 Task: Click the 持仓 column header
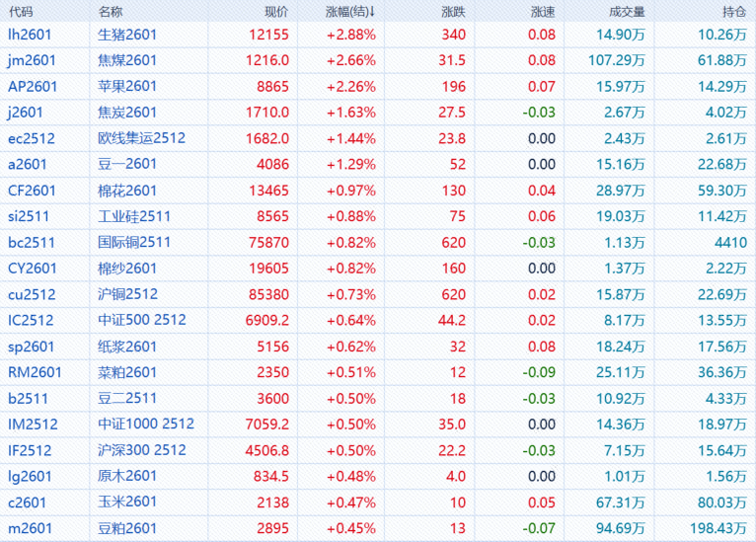click(x=734, y=11)
